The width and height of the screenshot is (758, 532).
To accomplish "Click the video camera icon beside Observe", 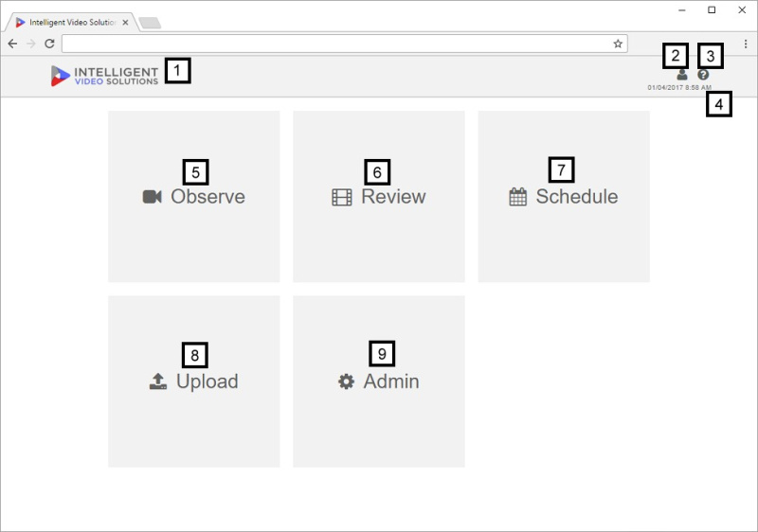I will point(152,197).
